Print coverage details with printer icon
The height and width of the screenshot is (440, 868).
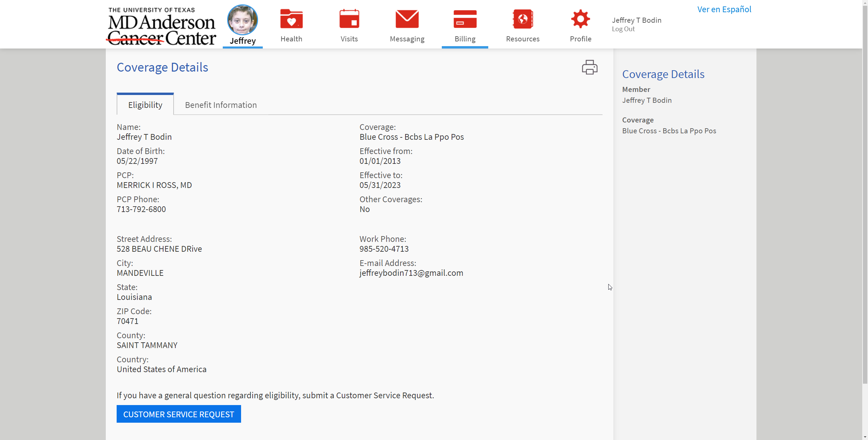click(x=590, y=67)
